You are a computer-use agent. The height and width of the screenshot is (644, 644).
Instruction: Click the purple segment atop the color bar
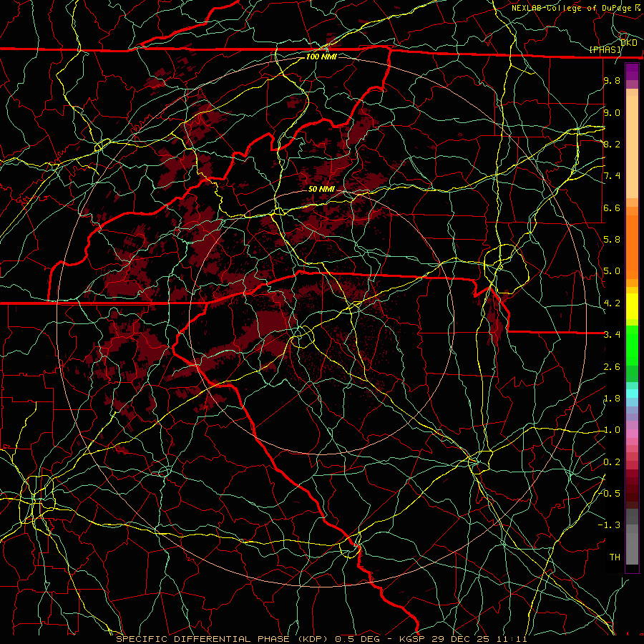click(632, 72)
